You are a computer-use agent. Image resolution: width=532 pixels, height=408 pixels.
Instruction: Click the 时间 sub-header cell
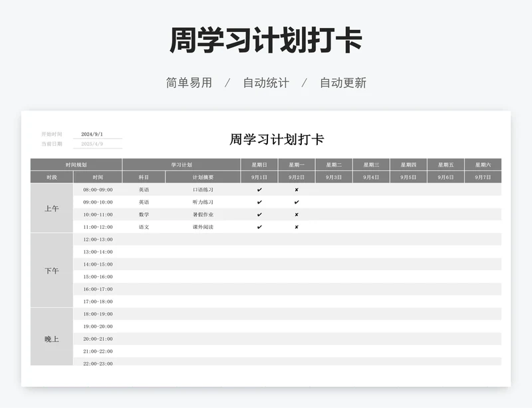(x=98, y=177)
